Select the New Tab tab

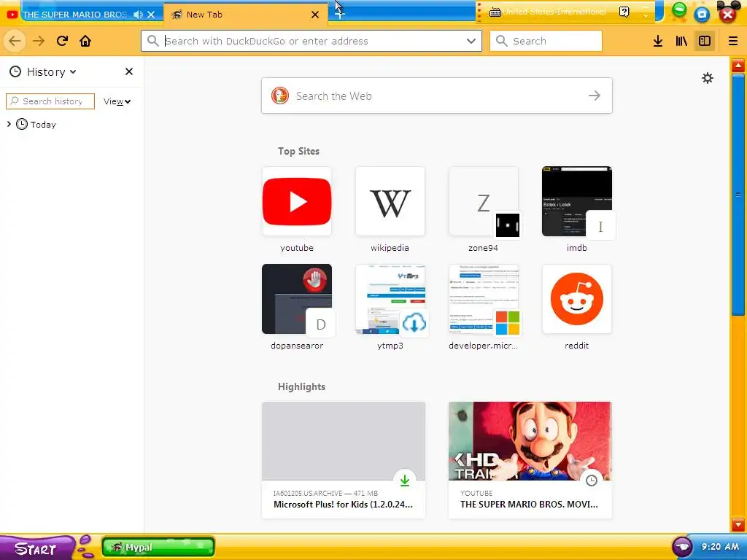click(x=245, y=15)
